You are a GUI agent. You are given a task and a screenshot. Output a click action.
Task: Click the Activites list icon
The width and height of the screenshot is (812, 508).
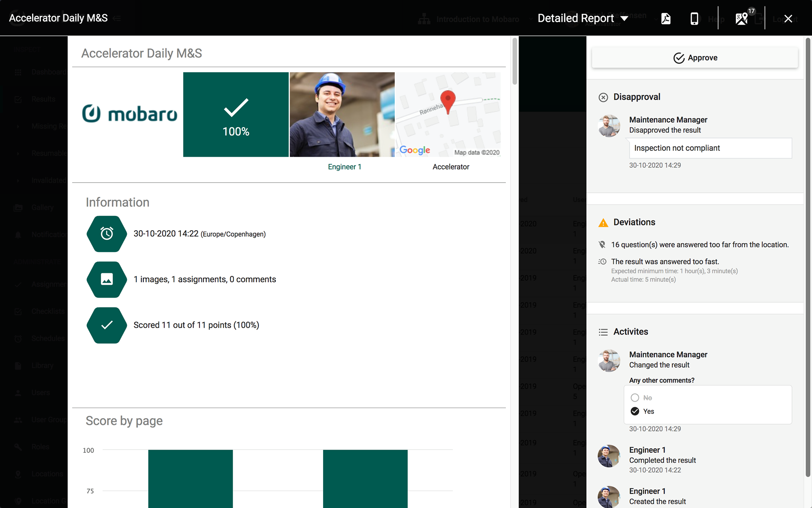[x=603, y=332]
